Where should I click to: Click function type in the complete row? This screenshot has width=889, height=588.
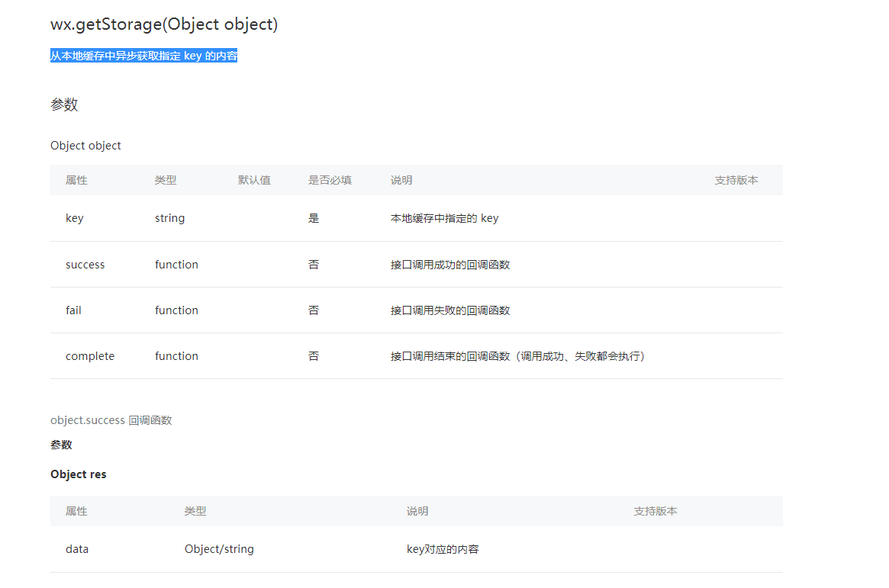(x=176, y=356)
